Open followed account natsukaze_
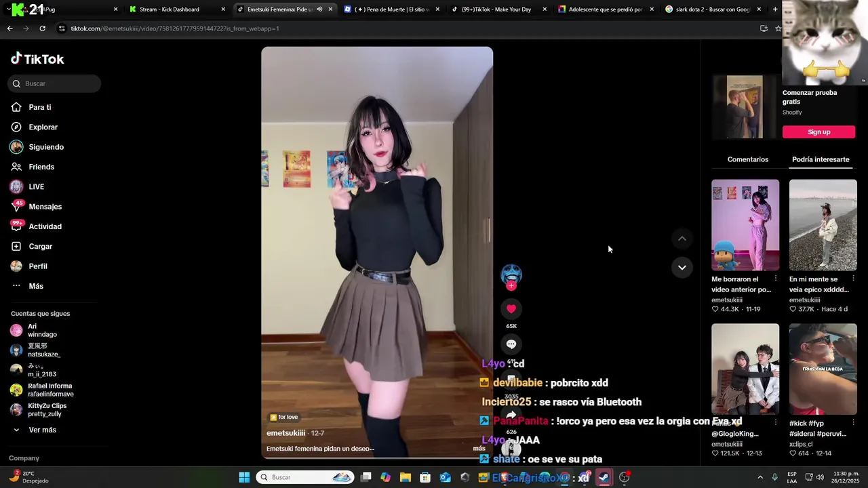Screen dimensions: 868x488 tap(35, 350)
